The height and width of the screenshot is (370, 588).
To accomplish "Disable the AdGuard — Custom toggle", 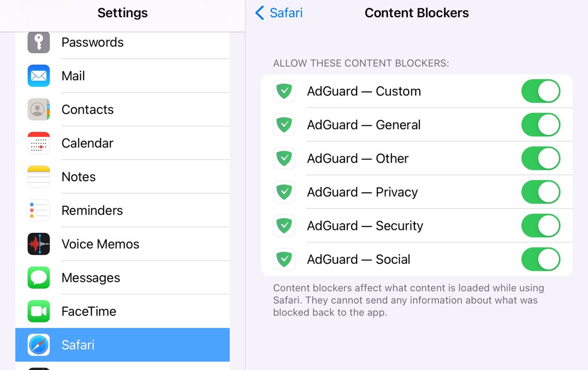I will click(540, 91).
